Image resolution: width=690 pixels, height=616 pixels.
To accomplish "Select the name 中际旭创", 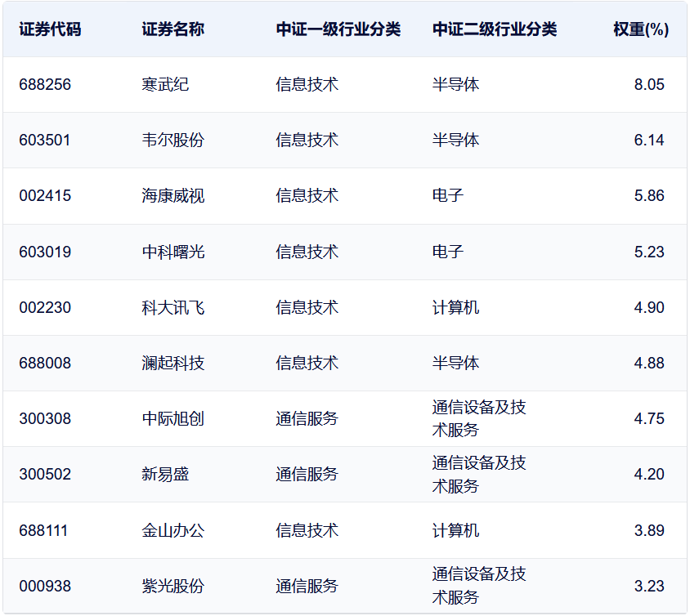I will (173, 418).
